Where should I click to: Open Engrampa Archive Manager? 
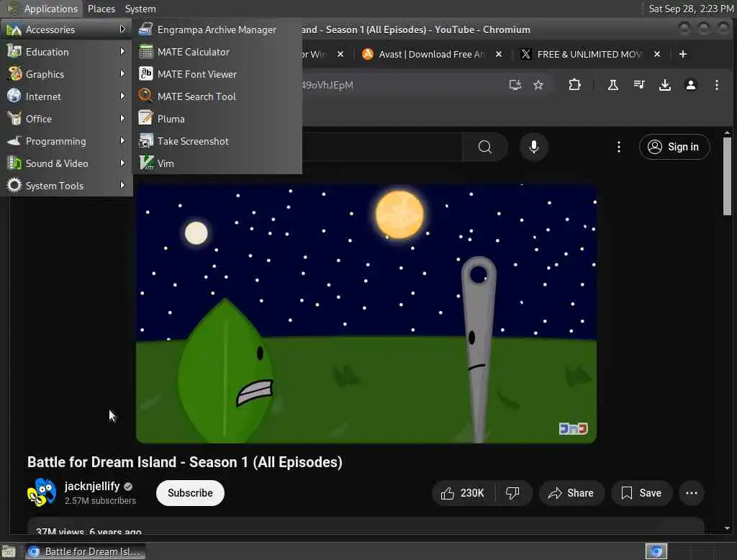(x=217, y=30)
